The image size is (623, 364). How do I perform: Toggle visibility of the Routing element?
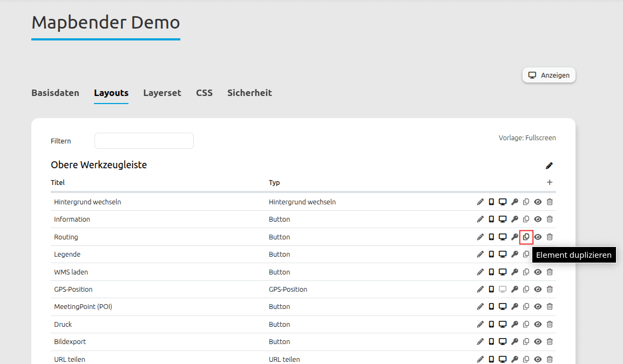(x=538, y=237)
